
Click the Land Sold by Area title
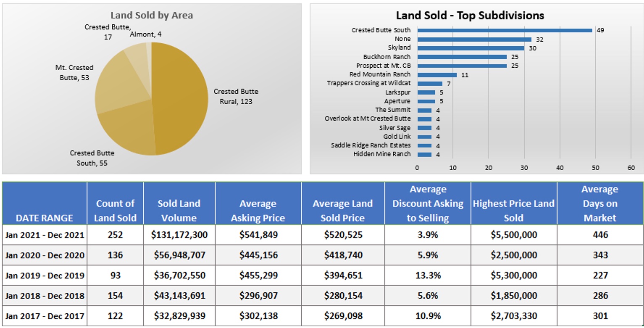point(152,16)
